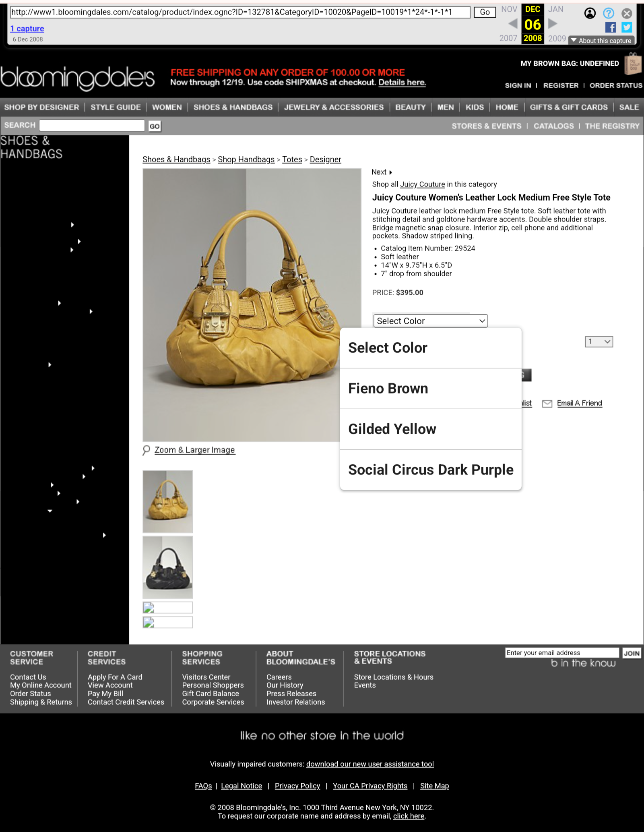Select the yellow tote thumbnail
644x832 pixels.
tap(167, 501)
